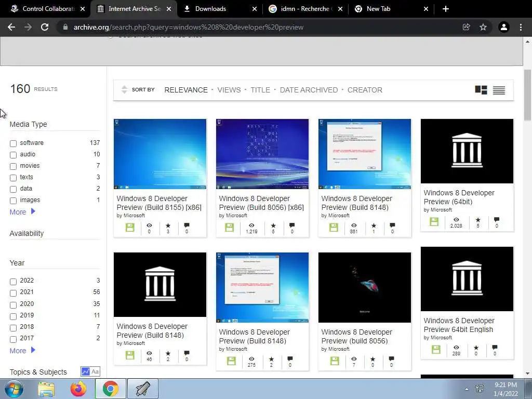
Task: Switch to list view icon
Action: pos(499,90)
